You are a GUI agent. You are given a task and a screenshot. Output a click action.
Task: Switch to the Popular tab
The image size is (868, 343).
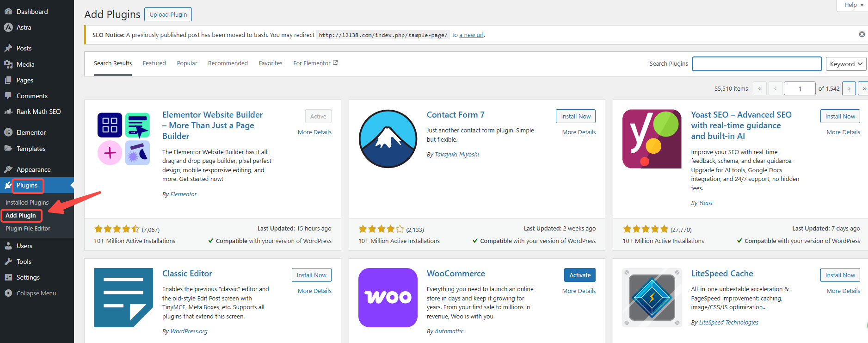coord(187,63)
